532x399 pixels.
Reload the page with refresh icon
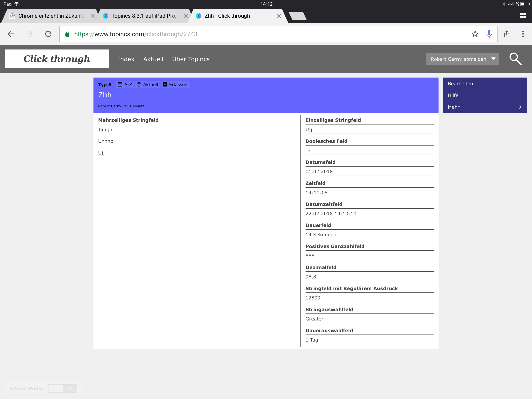[x=48, y=34]
